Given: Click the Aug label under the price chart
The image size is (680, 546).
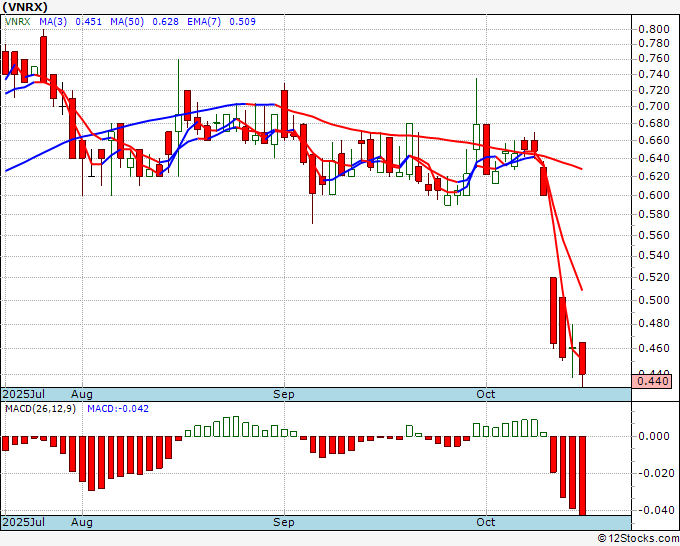Looking at the screenshot, I should 82,394.
